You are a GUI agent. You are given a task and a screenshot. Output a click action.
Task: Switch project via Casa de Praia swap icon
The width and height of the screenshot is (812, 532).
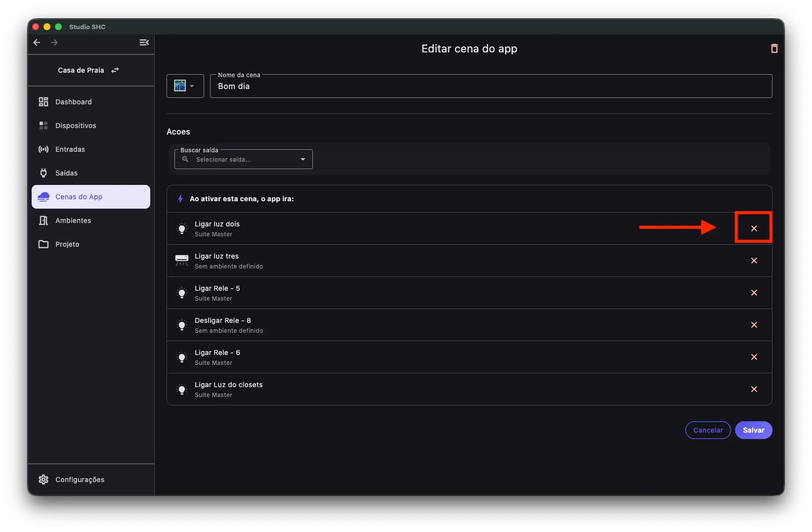tap(115, 70)
